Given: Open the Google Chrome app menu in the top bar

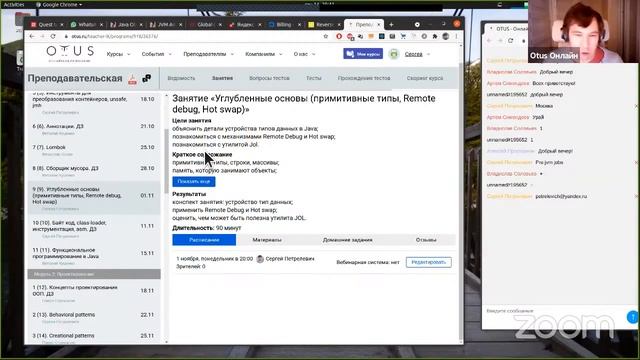Looking at the screenshot, I should pos(59,4).
